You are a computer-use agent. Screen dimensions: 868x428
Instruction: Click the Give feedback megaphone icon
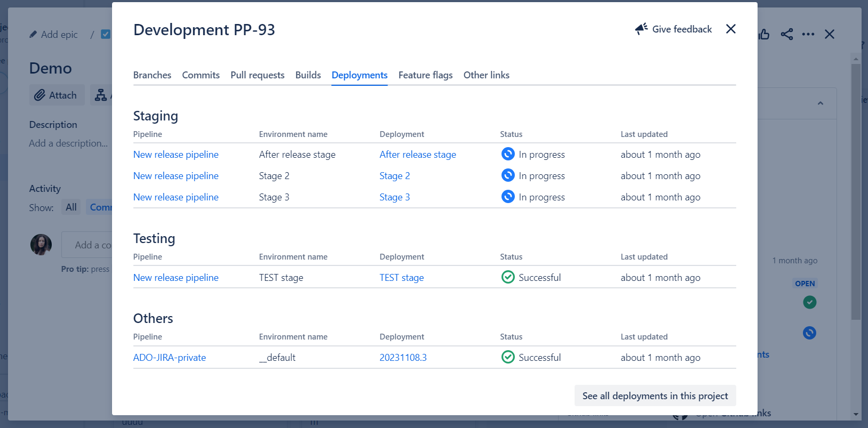pyautogui.click(x=641, y=29)
